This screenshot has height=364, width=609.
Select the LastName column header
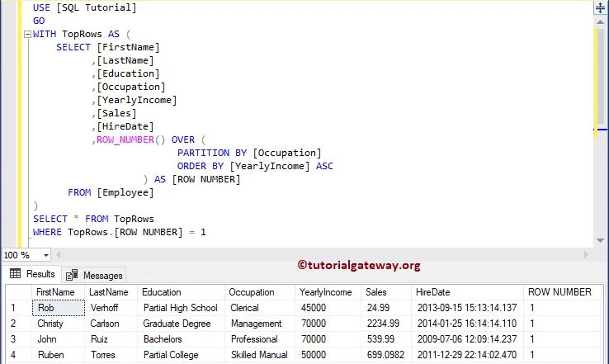[111, 292]
